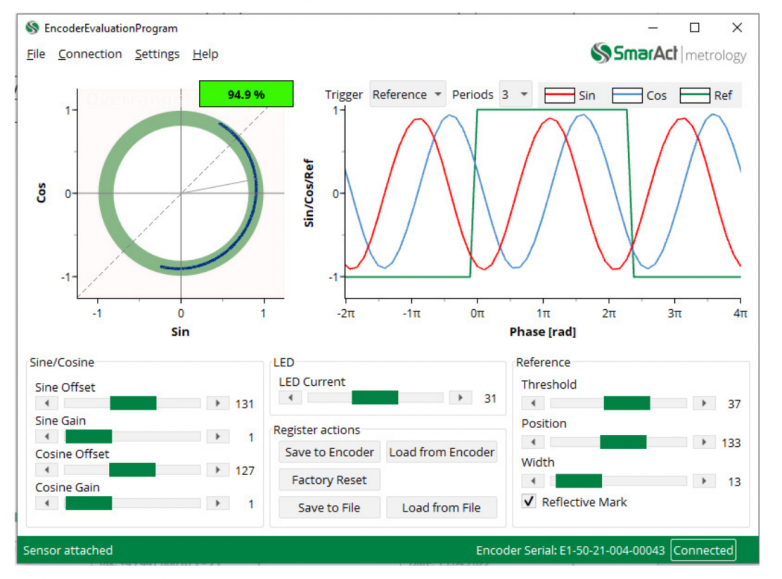
Task: Click the Phase [rad] axis label
Action: click(x=543, y=332)
